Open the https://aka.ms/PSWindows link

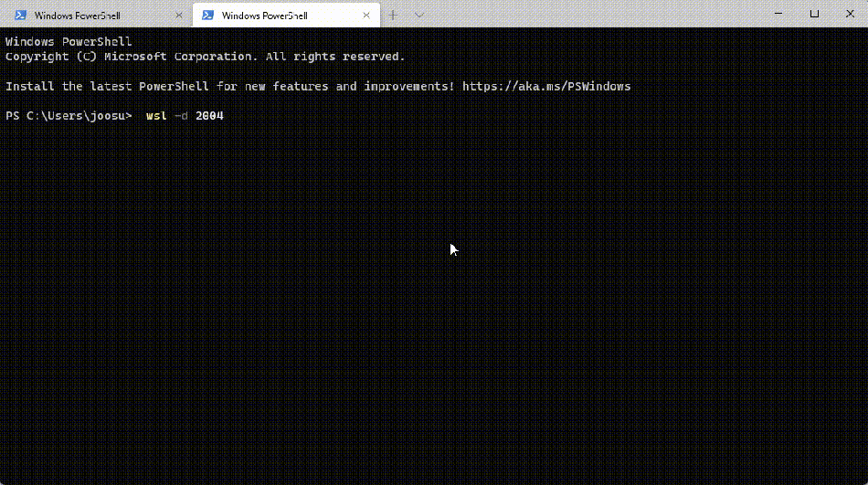click(x=545, y=87)
